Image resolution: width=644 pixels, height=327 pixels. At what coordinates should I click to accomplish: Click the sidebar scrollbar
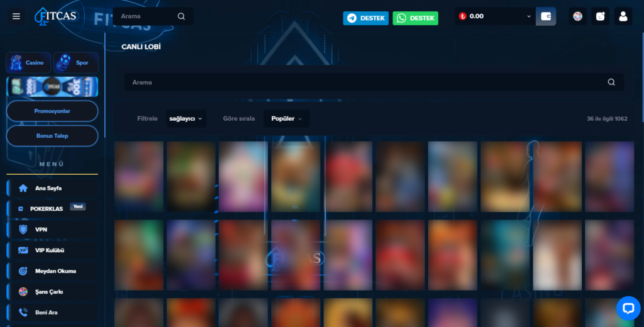pos(105,85)
